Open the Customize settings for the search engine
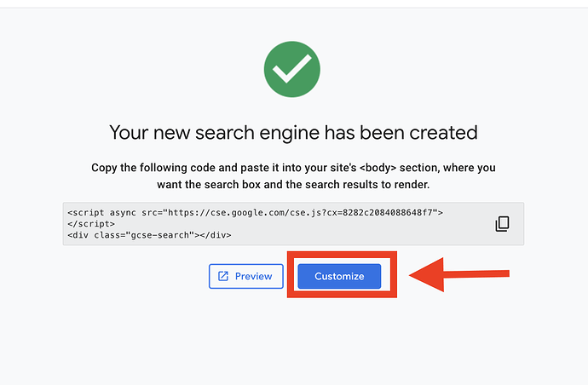The width and height of the screenshot is (588, 385). [339, 276]
